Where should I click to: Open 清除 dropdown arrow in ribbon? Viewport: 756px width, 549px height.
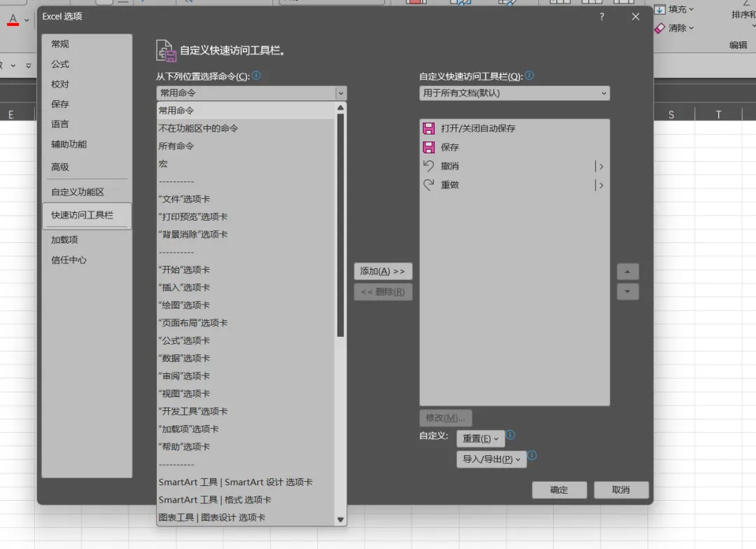[x=692, y=28]
